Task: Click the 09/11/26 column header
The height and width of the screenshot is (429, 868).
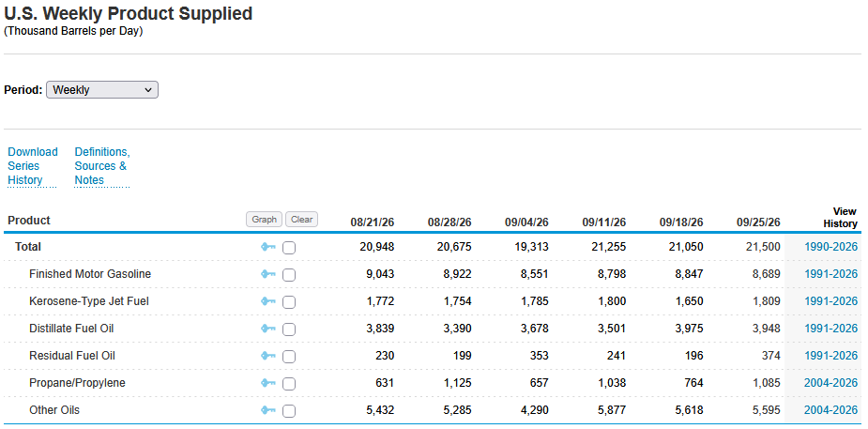Action: [604, 222]
